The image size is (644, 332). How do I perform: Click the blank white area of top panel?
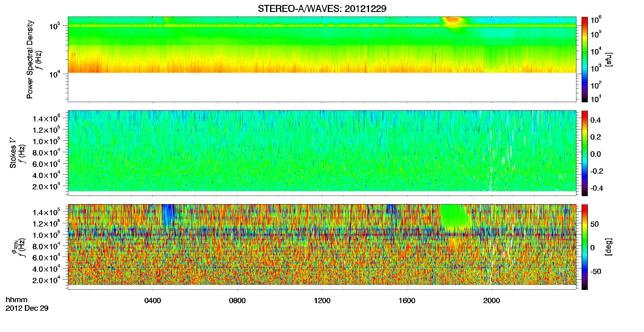click(x=322, y=87)
